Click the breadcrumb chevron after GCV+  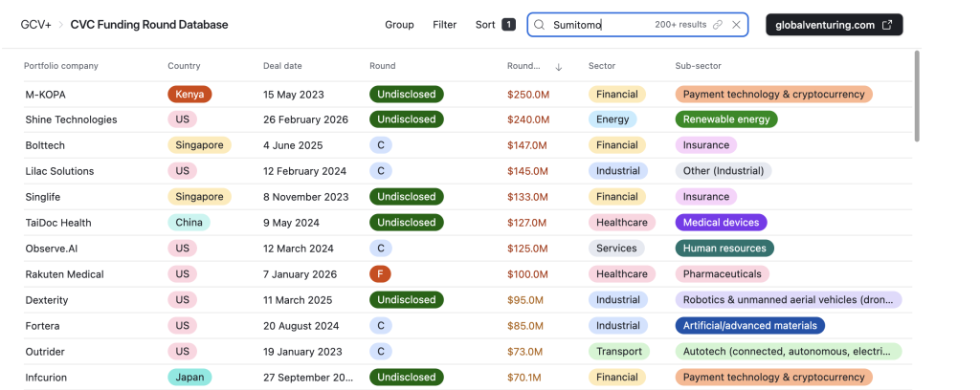coord(60,25)
